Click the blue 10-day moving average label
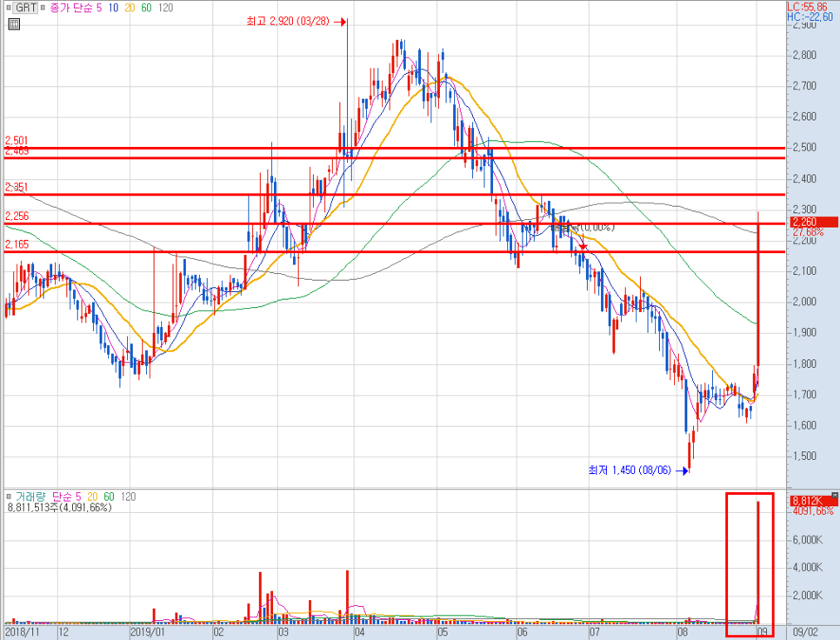 coord(113,8)
